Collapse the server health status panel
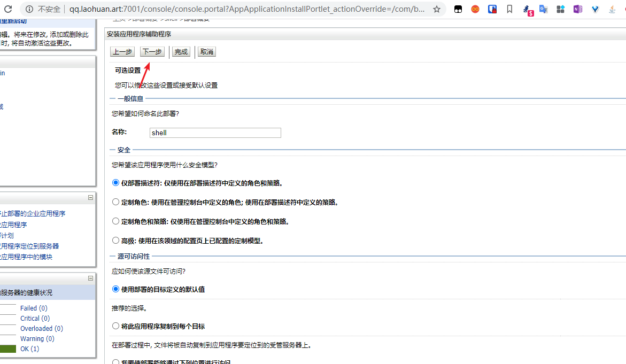 click(x=90, y=278)
